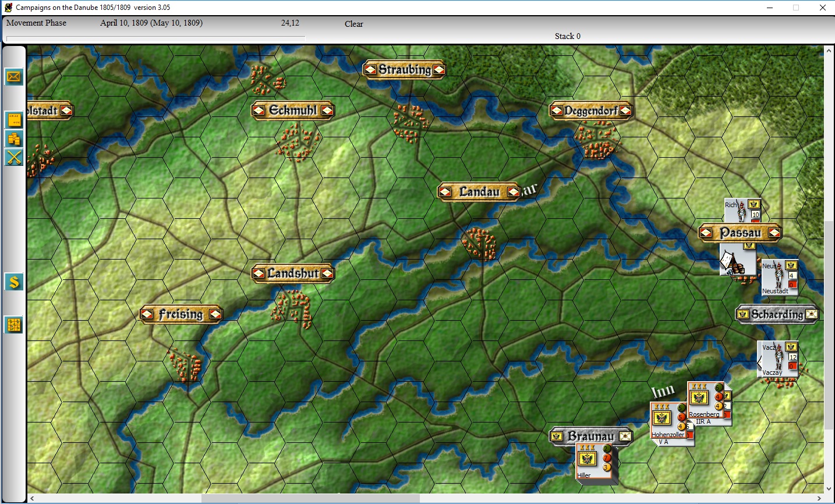Click the Eckmuhl city label
835x504 pixels.
(293, 110)
